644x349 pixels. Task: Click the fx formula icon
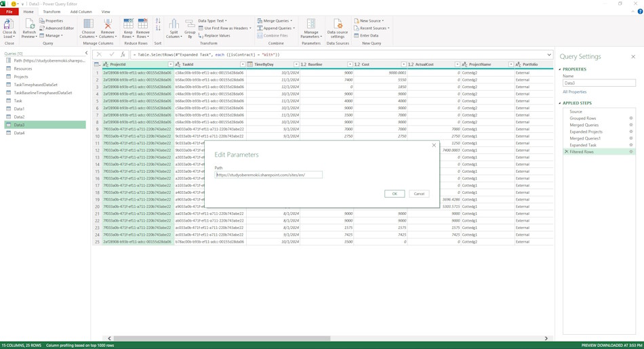click(123, 54)
